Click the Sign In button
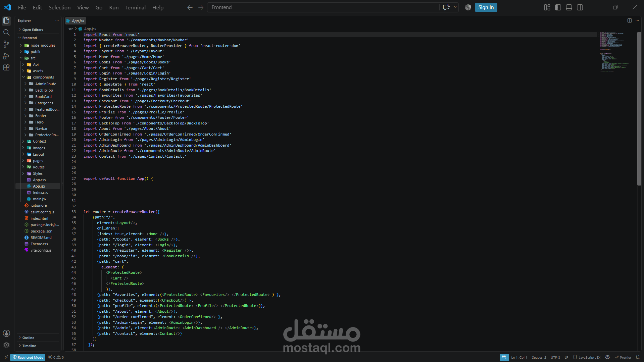This screenshot has width=644, height=362. pos(486,7)
